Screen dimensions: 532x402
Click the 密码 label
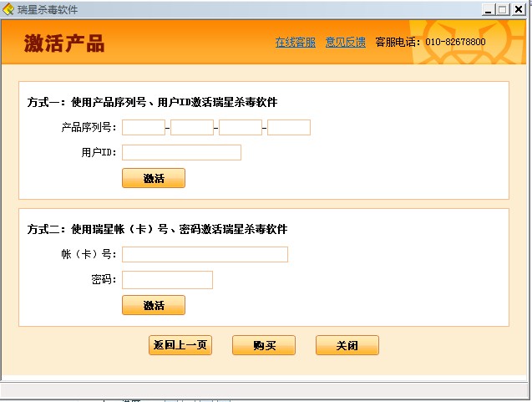coord(104,279)
